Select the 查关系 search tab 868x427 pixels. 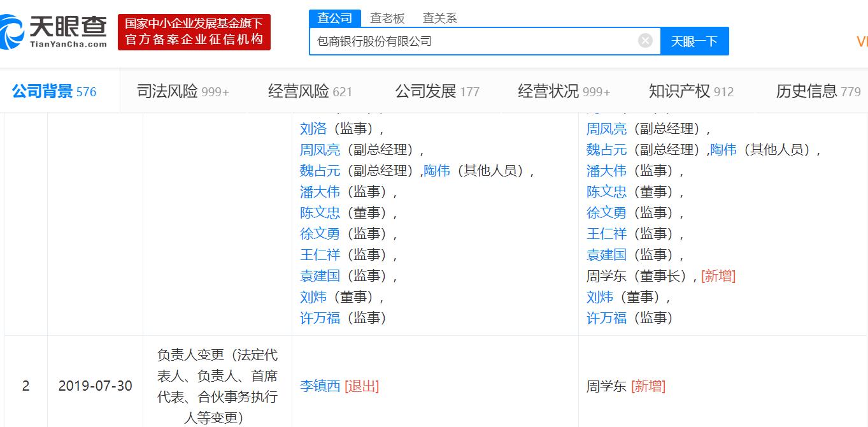point(439,18)
